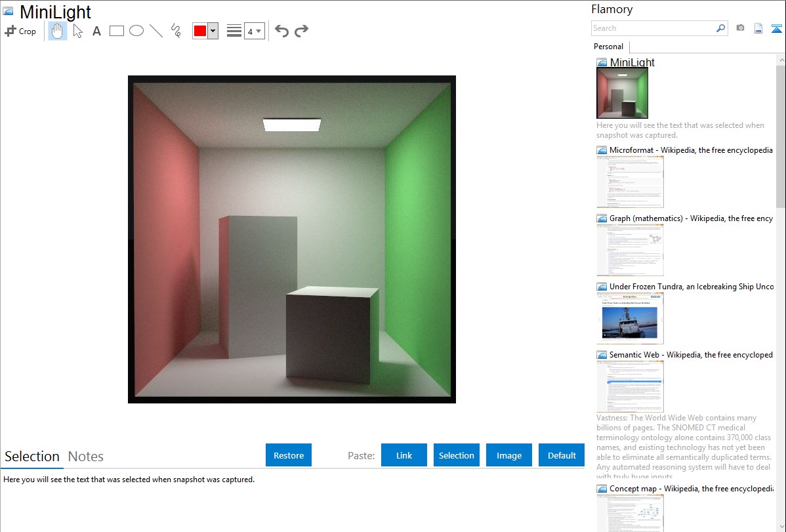Select the straight line tool
This screenshot has width=786, height=532.
[x=156, y=31]
